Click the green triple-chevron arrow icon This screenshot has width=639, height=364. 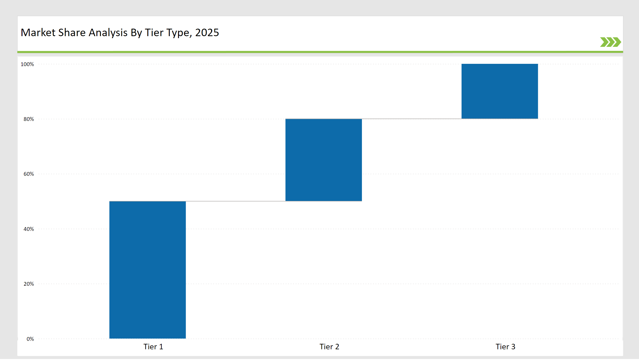click(x=610, y=42)
